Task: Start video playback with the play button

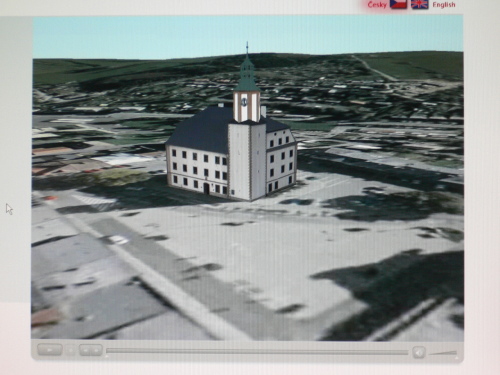Action: pos(49,350)
